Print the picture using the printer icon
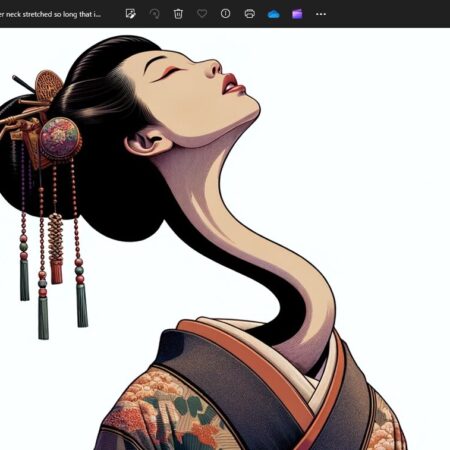The image size is (450, 450). click(x=250, y=14)
